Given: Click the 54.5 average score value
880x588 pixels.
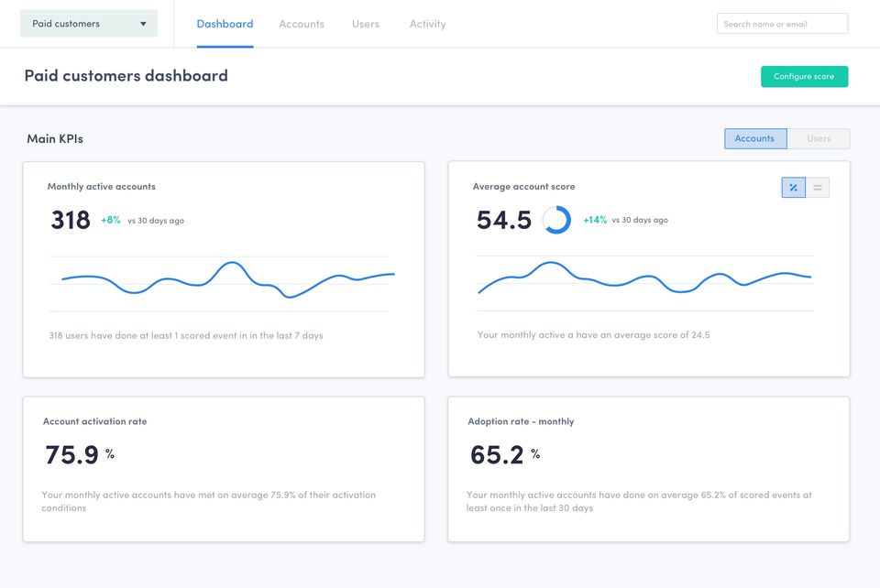Looking at the screenshot, I should [x=504, y=220].
